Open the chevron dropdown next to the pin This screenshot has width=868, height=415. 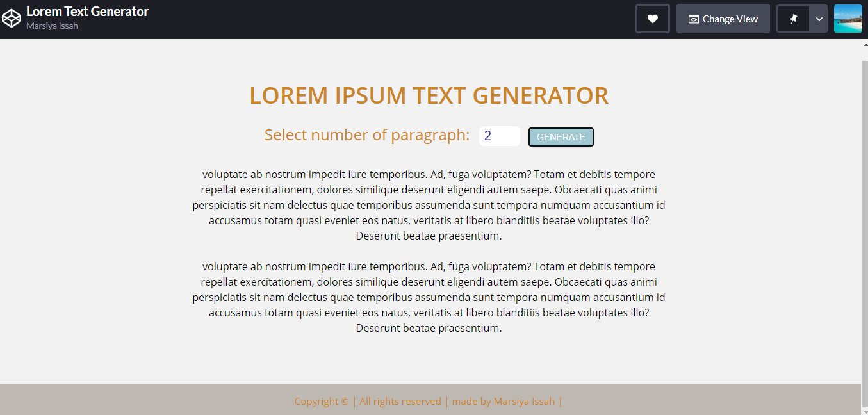pos(819,19)
